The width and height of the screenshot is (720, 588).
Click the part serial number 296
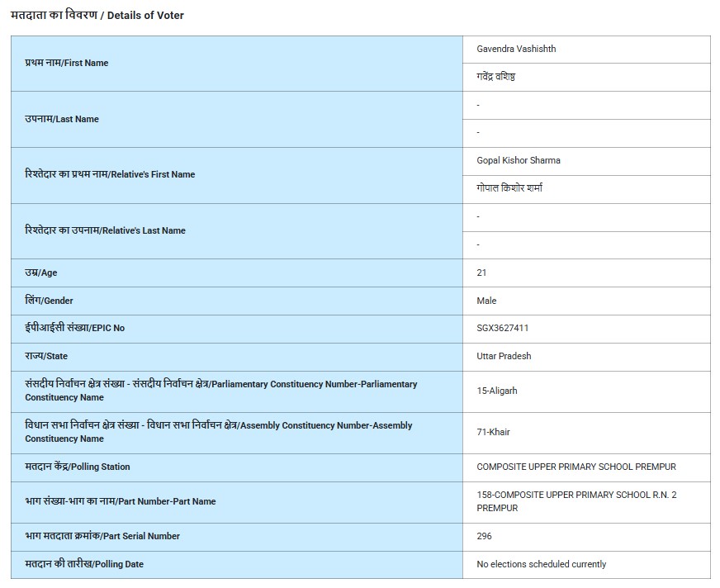(484, 536)
